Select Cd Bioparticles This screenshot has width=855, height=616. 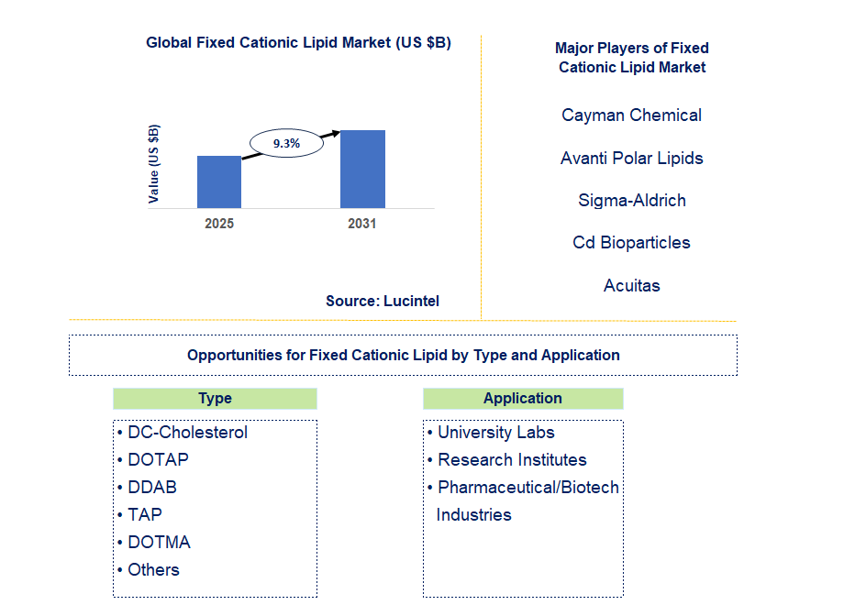(631, 243)
